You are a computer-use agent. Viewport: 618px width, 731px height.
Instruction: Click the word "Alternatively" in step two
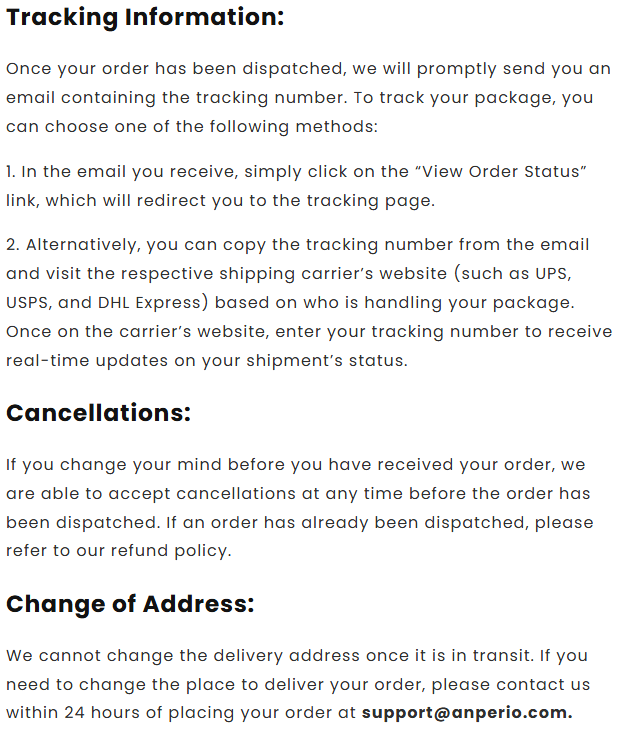77,244
